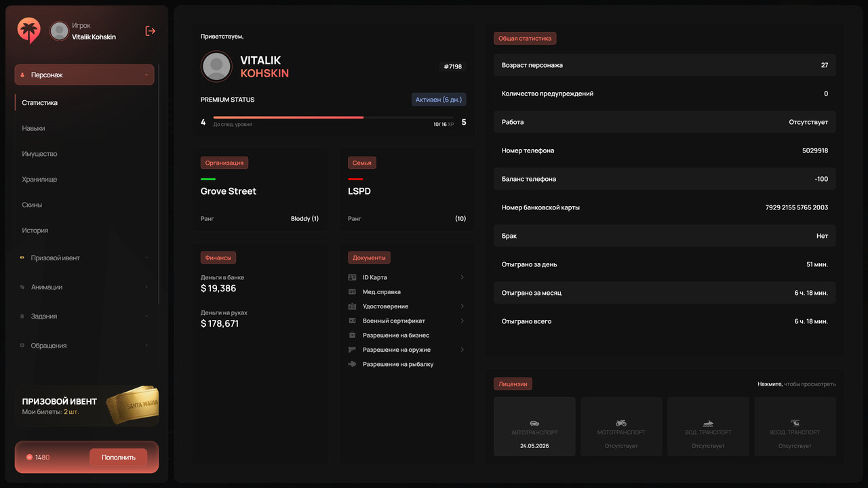Screen dimensions: 868x488
Task: Click the palm tree logo icon
Action: [29, 30]
